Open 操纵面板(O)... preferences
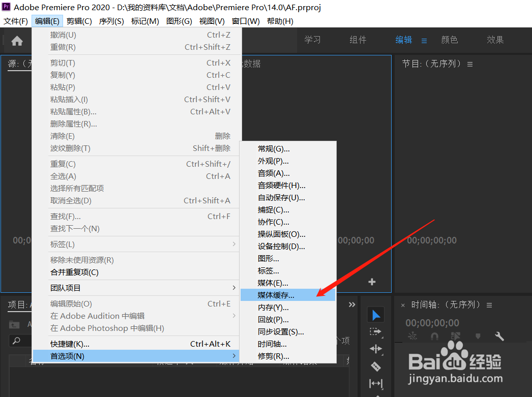Screen dimensions: 532x397 [288, 234]
